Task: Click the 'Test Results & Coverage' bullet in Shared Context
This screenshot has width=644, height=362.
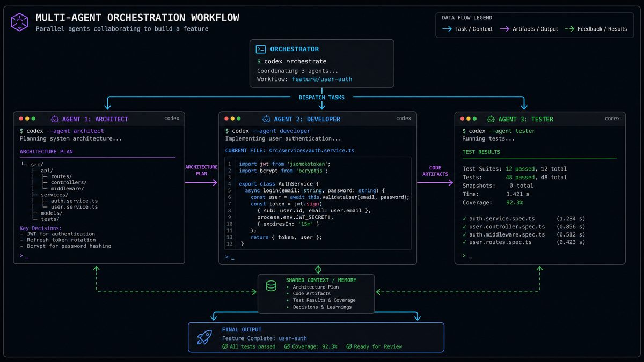Action: click(x=321, y=300)
